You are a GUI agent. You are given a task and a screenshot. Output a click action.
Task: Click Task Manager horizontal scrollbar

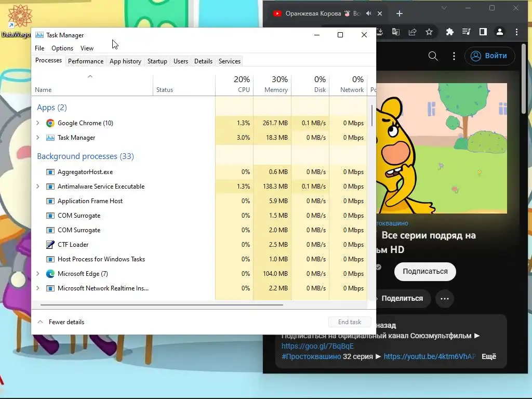click(162, 305)
